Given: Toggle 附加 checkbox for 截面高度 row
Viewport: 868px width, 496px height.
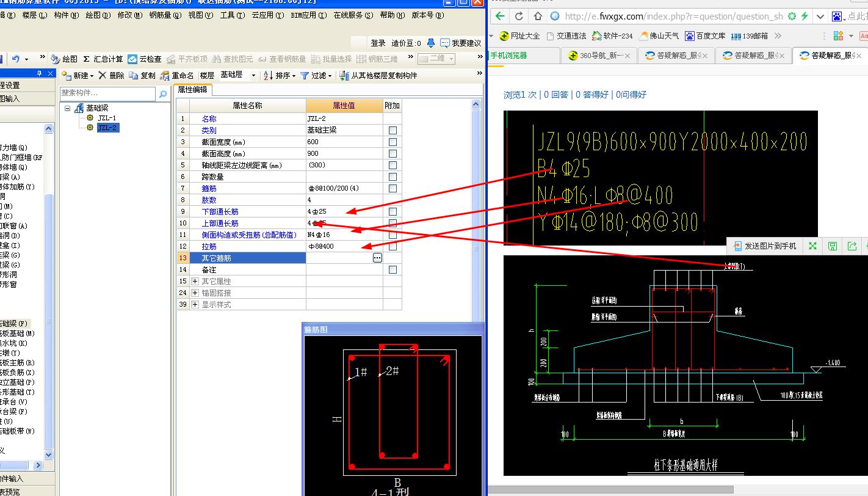Looking at the screenshot, I should (x=392, y=153).
